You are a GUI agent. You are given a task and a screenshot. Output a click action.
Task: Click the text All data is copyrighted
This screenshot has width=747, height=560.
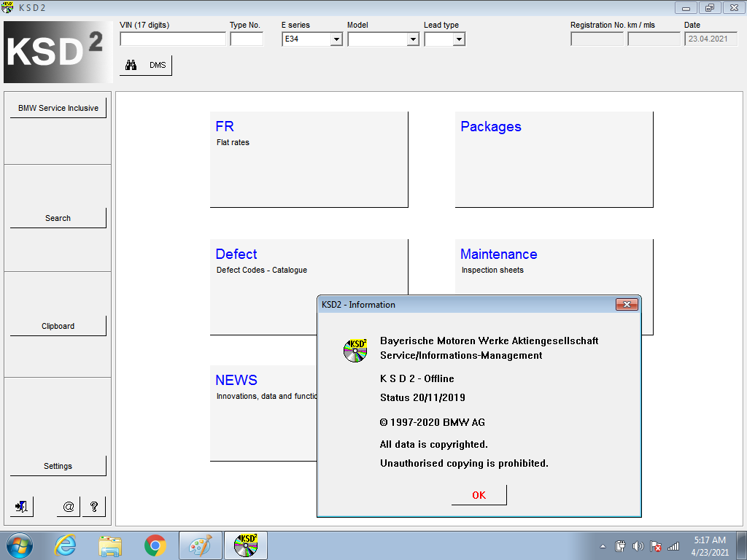point(434,445)
